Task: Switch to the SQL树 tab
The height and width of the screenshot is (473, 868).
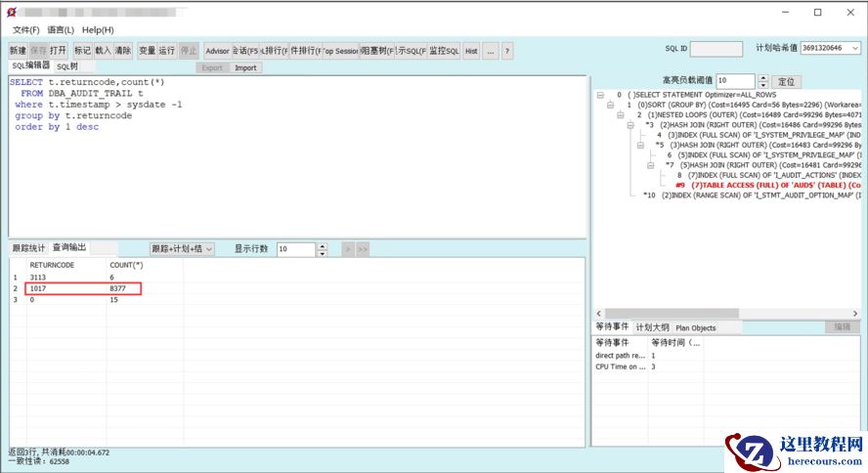Action: click(67, 66)
